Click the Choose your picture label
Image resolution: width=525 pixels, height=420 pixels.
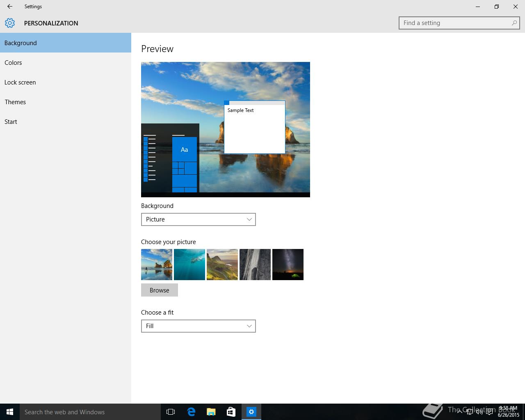[x=169, y=242]
